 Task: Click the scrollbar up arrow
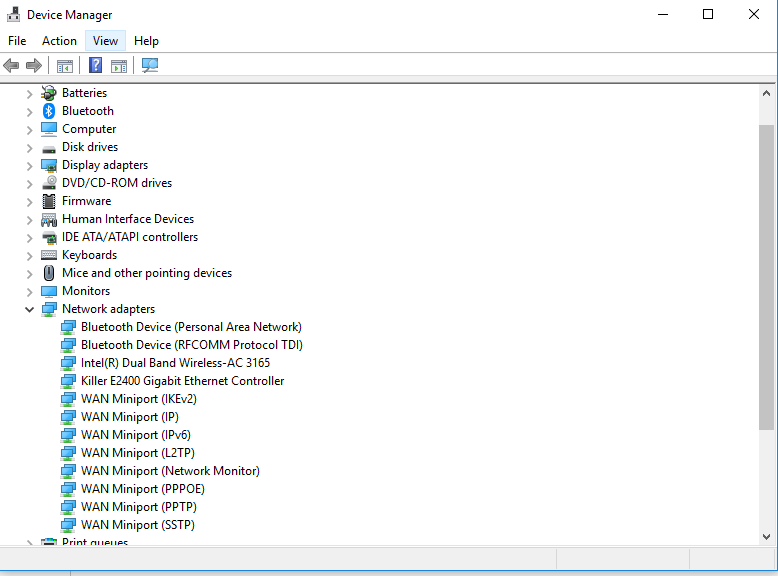click(766, 93)
